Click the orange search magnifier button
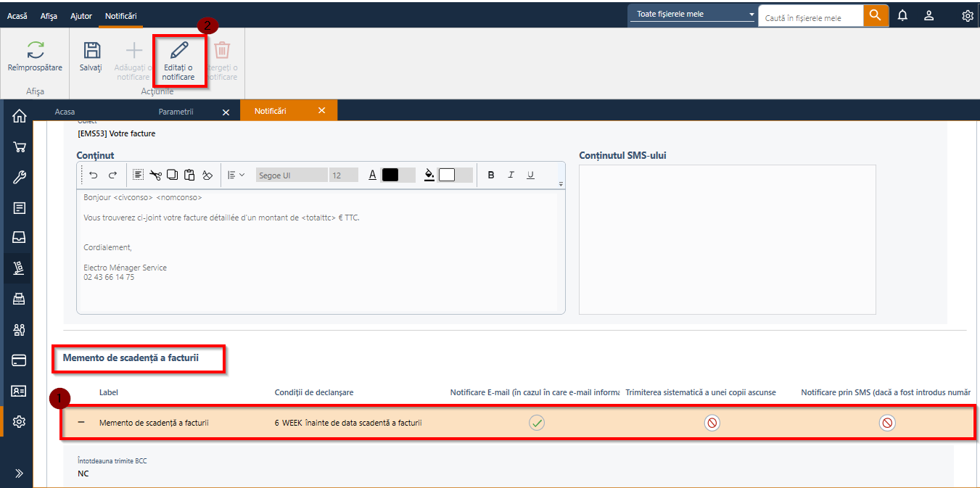The width and height of the screenshot is (980, 488). (876, 15)
